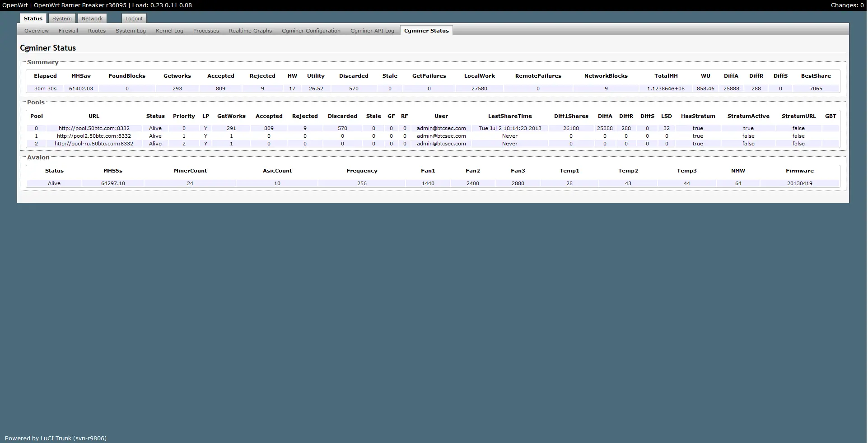The height and width of the screenshot is (443, 868).
Task: Open Cgminer API Log subtab
Action: 372,31
